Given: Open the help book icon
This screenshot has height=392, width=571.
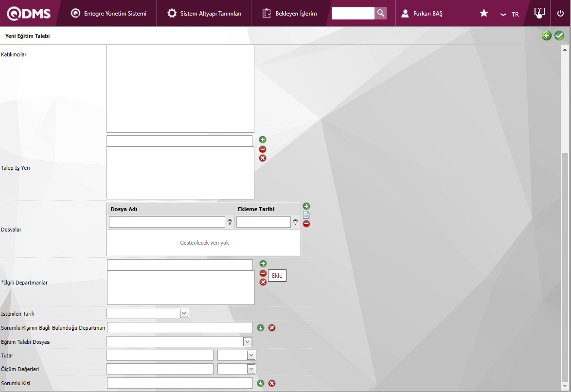Looking at the screenshot, I should pos(539,13).
